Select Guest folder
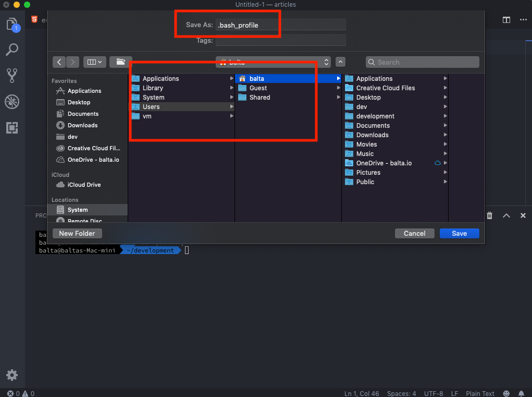The image size is (532, 397). point(288,88)
